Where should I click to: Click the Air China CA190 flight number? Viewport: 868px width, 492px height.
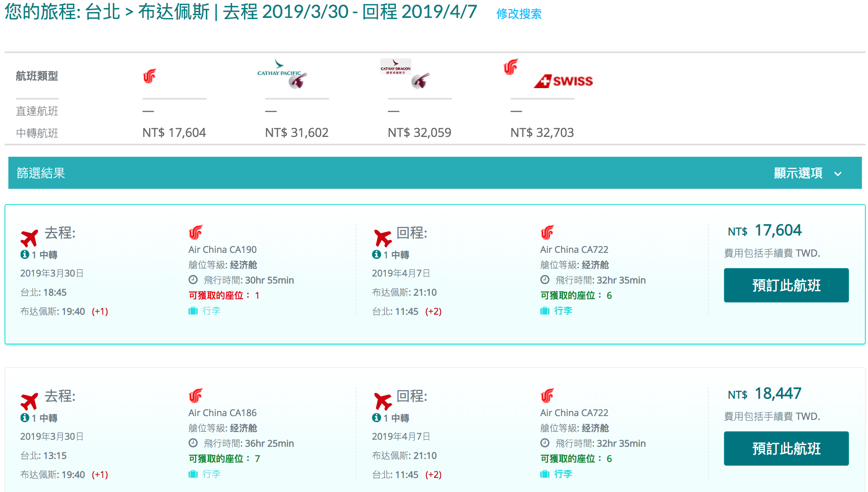pyautogui.click(x=223, y=249)
